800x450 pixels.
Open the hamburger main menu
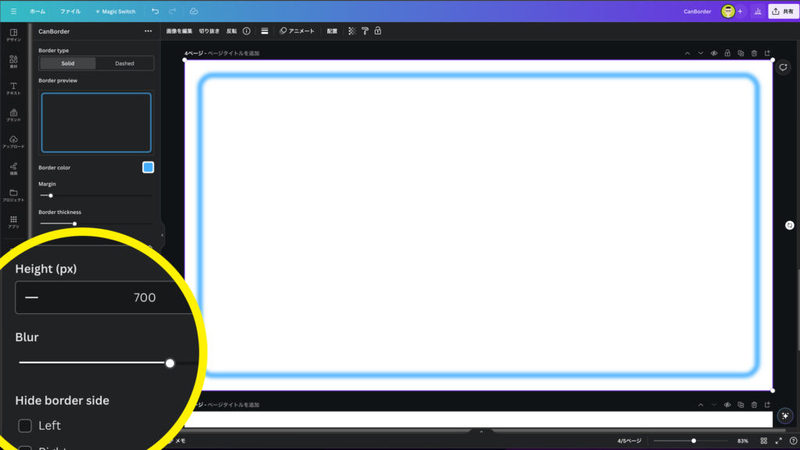(13, 11)
